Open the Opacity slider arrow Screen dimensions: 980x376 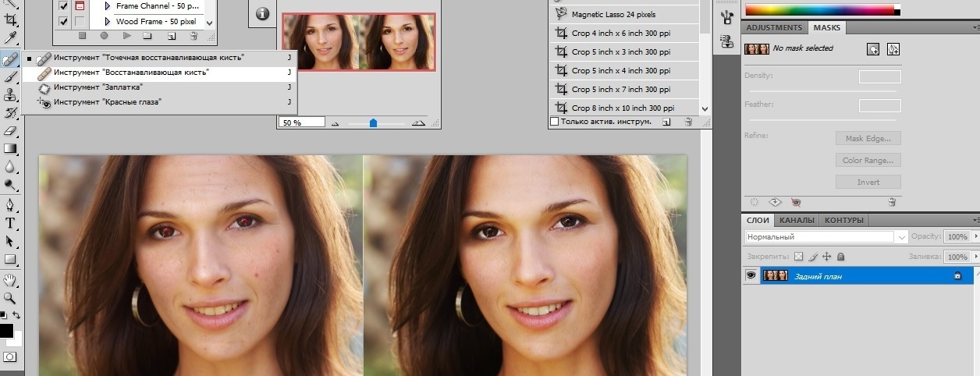(975, 236)
